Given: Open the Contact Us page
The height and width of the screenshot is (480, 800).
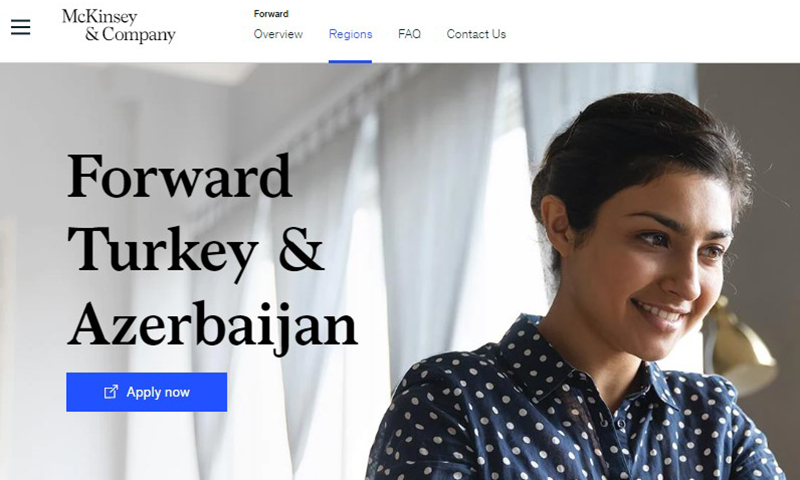Looking at the screenshot, I should point(476,34).
